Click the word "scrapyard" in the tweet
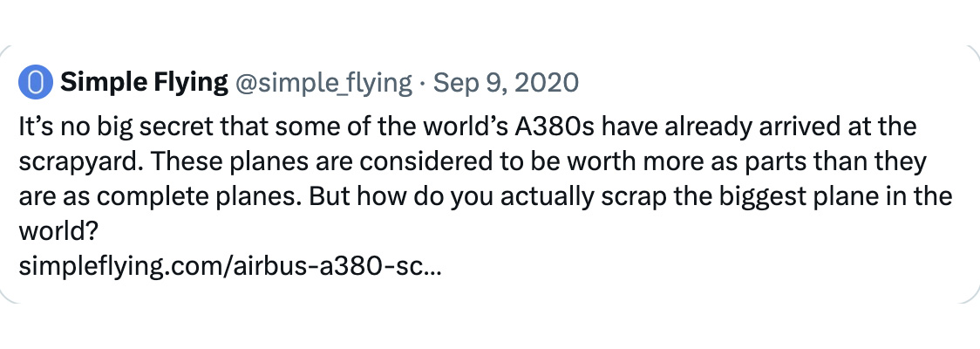This screenshot has height=349, width=980. (x=82, y=162)
